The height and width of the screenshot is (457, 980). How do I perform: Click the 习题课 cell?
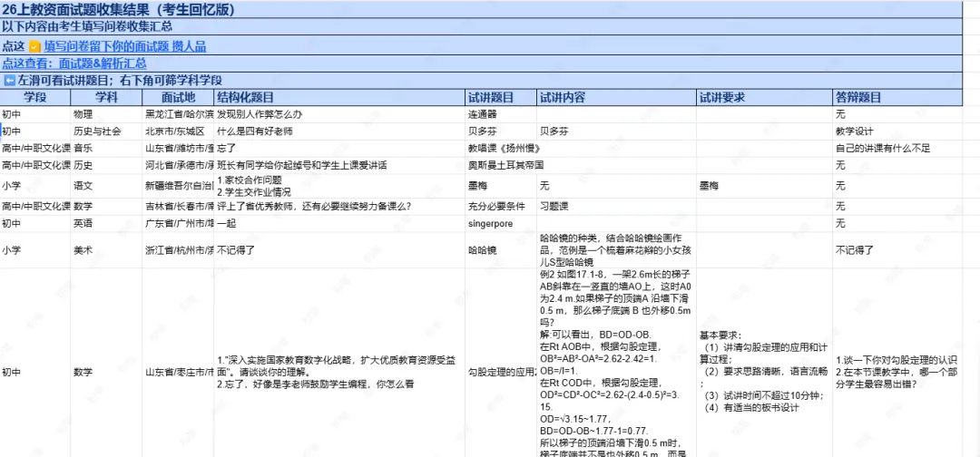[x=616, y=207]
